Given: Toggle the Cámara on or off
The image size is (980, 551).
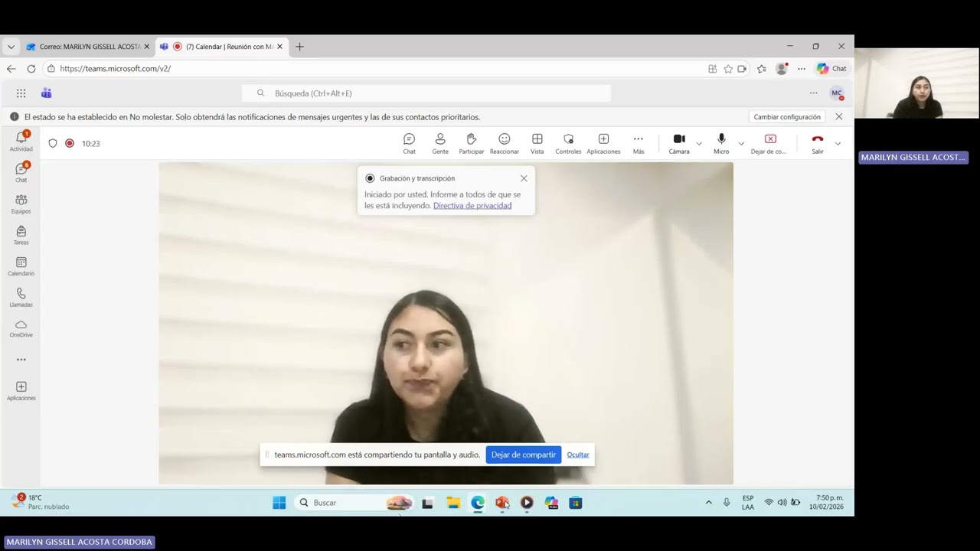Looking at the screenshot, I should (679, 143).
